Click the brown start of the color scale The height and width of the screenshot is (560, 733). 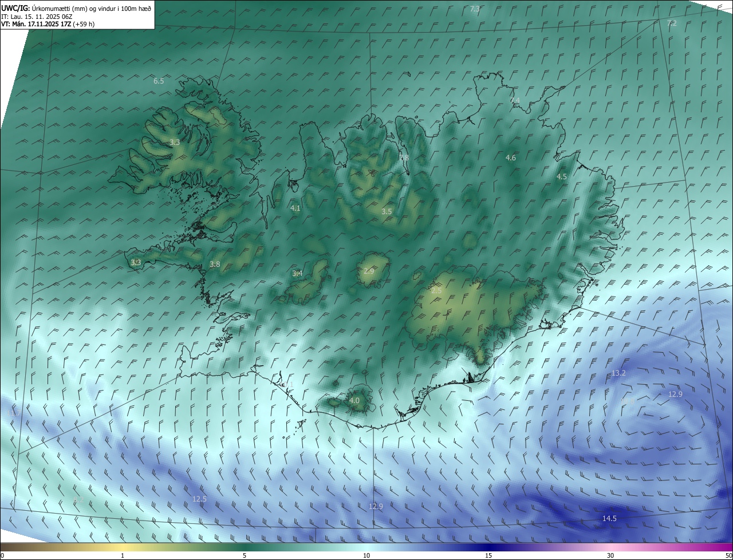(6, 547)
